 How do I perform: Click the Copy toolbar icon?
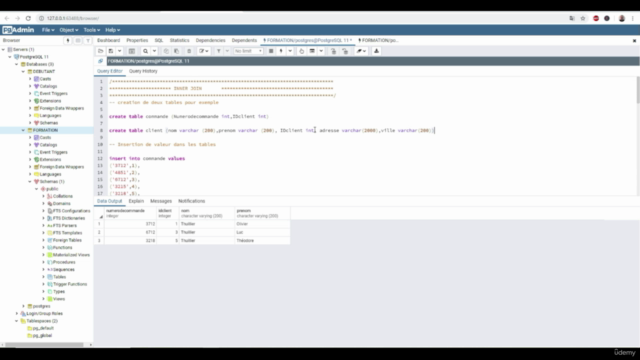pyautogui.click(x=166, y=51)
